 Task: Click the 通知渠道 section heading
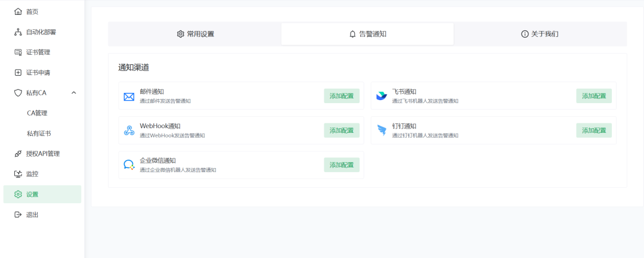[134, 68]
